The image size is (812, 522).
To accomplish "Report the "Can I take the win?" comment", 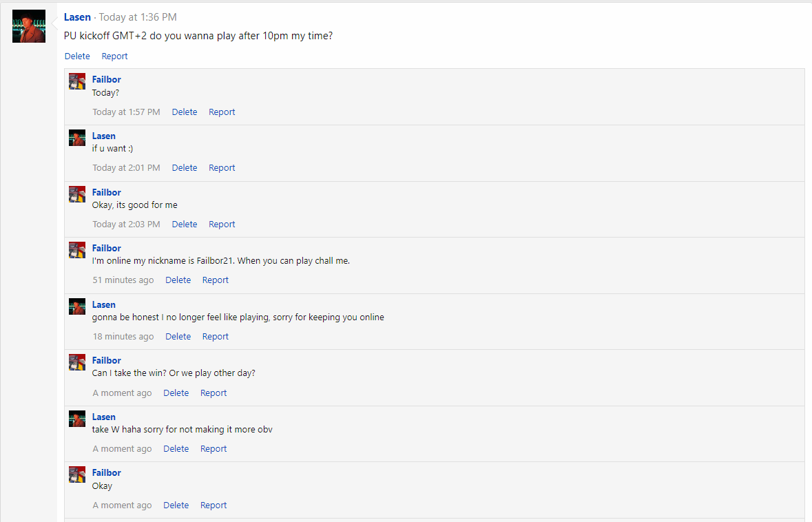I will [214, 393].
